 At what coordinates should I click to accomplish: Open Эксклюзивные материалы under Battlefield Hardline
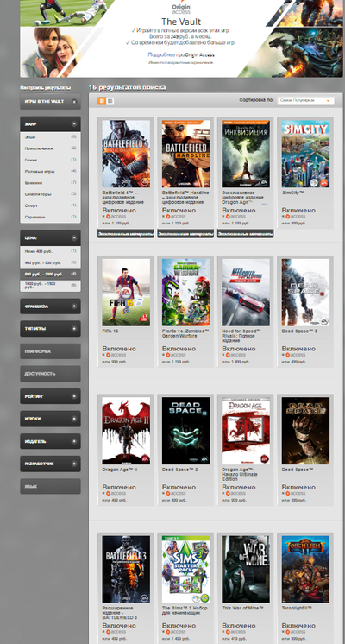(x=185, y=234)
